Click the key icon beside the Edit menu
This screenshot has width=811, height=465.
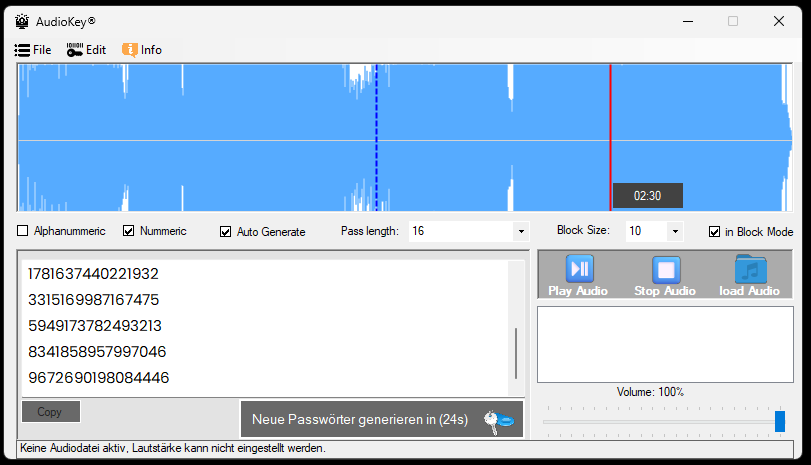[x=74, y=50]
